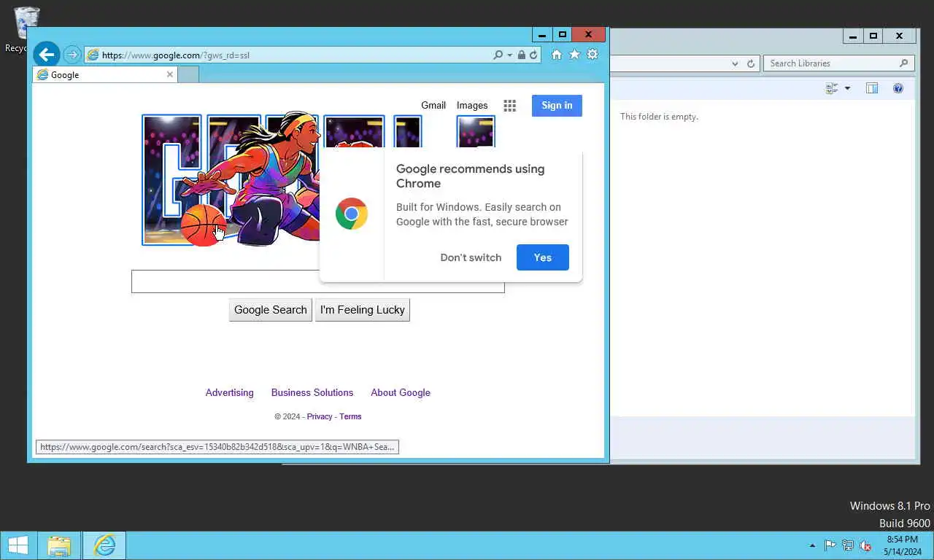The height and width of the screenshot is (560, 934).
Task: Open the Advertising footer link
Action: [x=229, y=392]
